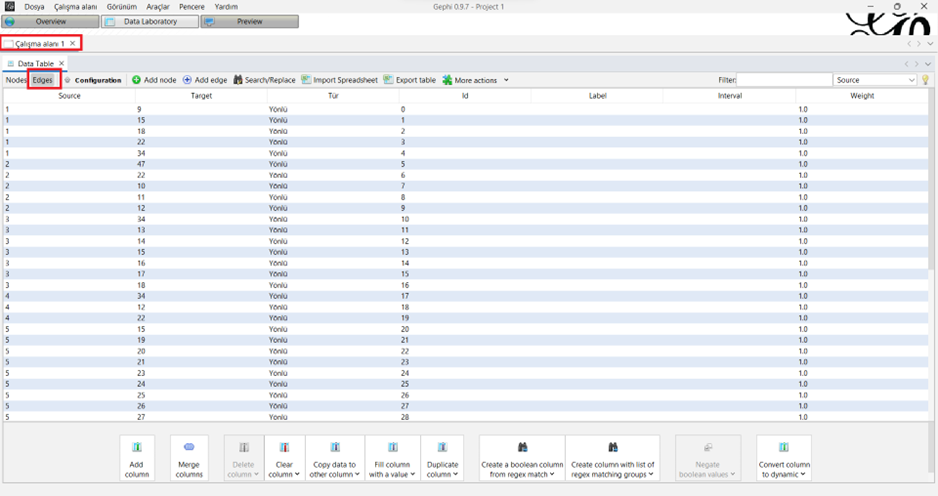Open the boolean column from regex match dropdown
The width and height of the screenshot is (938, 496).
coord(552,474)
